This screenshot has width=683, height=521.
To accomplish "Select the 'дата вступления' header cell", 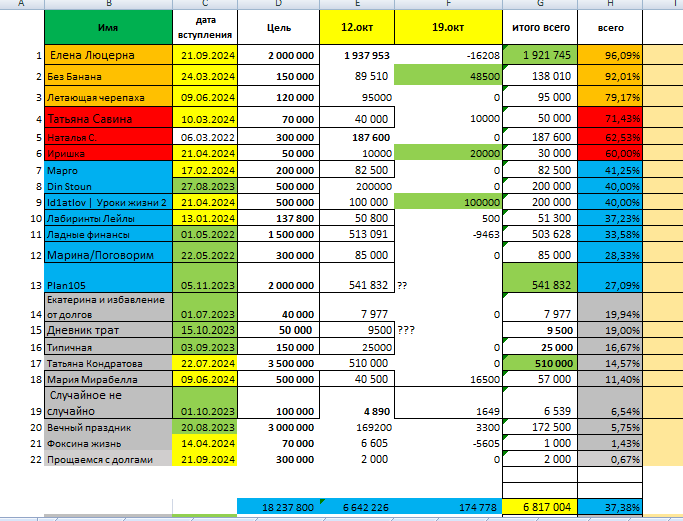I will pyautogui.click(x=205, y=27).
